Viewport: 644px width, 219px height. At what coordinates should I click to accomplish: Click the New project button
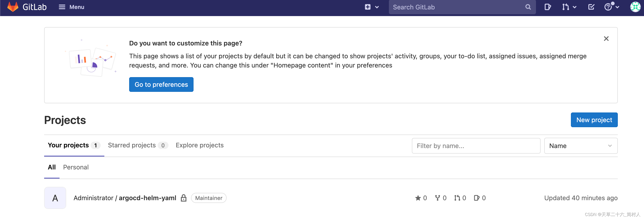click(594, 120)
